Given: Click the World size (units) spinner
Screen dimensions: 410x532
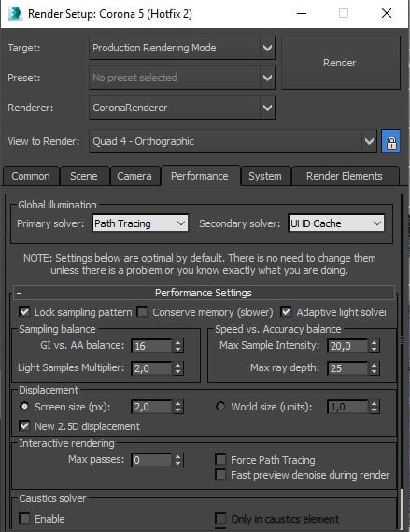Looking at the screenshot, I should point(375,407).
